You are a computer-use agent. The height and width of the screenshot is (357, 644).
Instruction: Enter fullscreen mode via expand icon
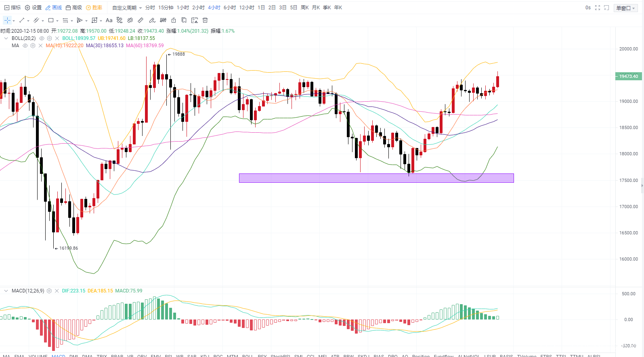point(598,8)
